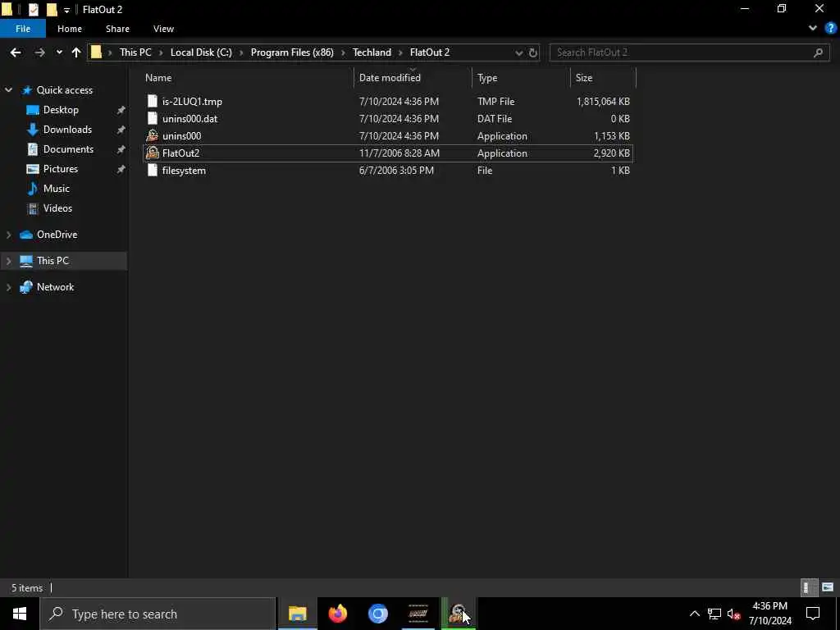Open the notification Action Center
Viewport: 840px width, 630px height.
(813, 614)
